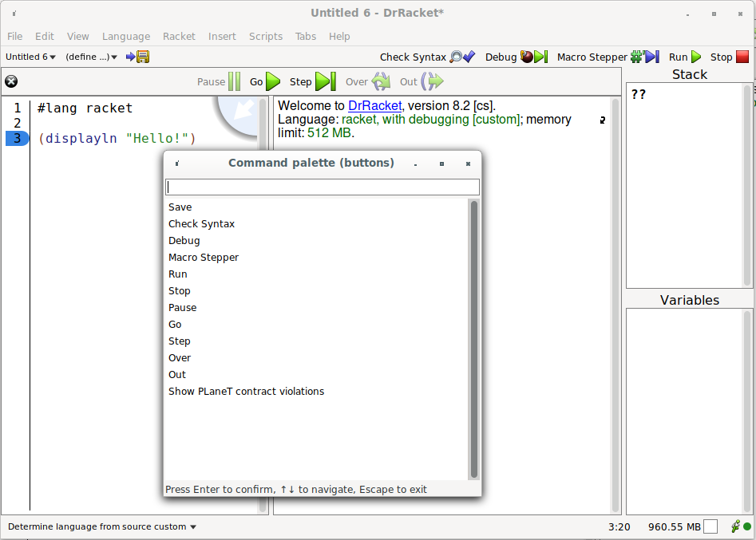Open the Scripts menu
The width and height of the screenshot is (756, 540).
(266, 36)
